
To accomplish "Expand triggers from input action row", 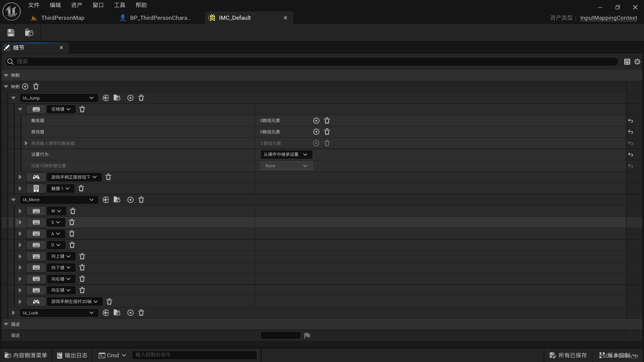I will 26,143.
